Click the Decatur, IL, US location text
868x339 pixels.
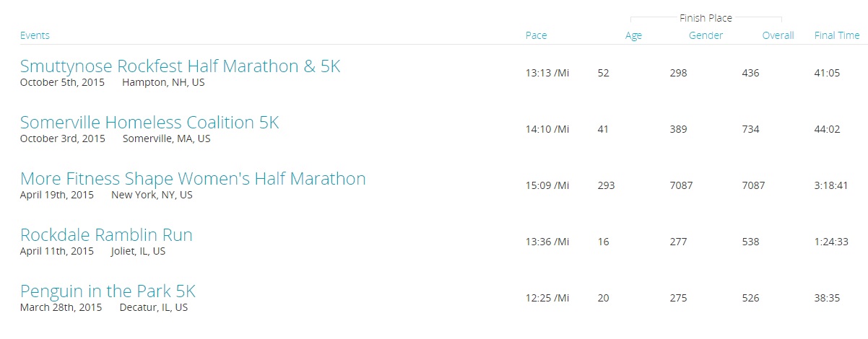coord(153,307)
